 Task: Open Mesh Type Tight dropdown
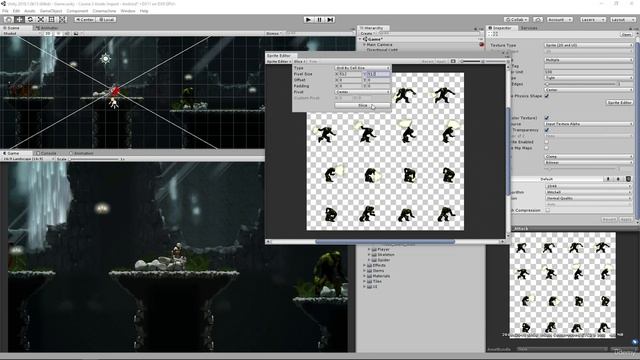click(588, 78)
